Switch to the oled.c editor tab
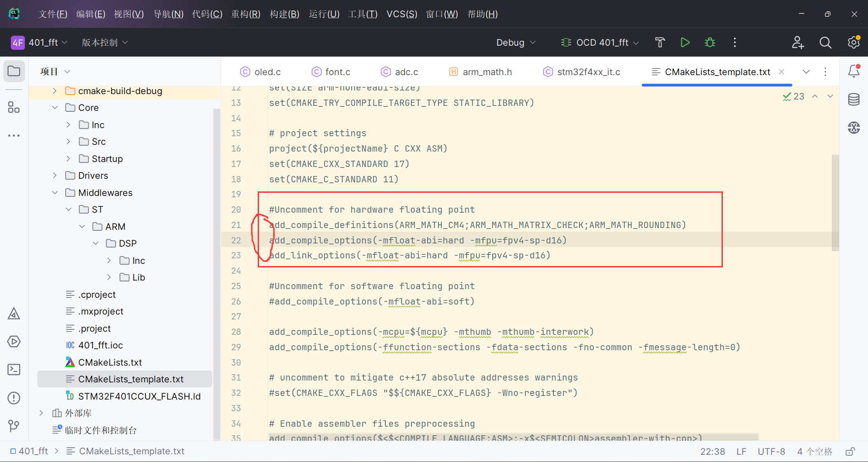This screenshot has width=868, height=462. pos(267,71)
